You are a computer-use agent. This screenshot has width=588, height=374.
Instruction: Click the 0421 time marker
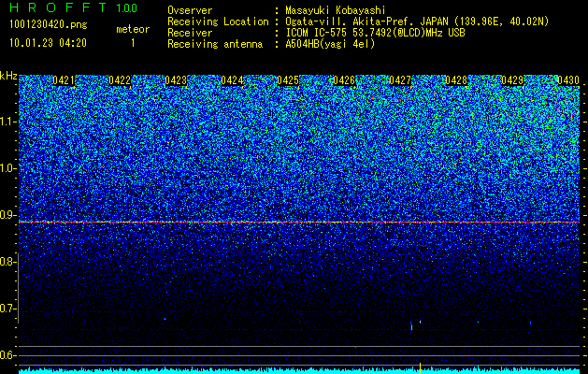click(64, 80)
